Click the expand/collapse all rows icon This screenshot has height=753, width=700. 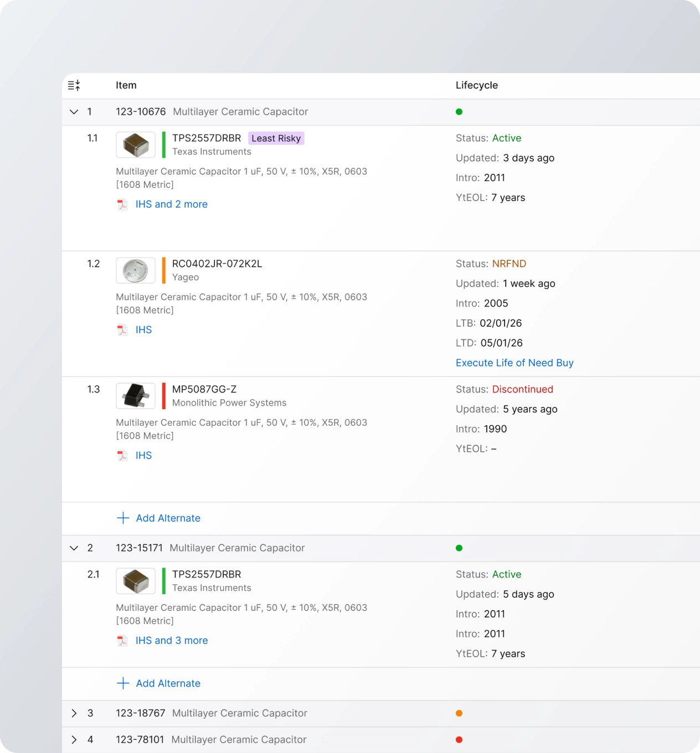[74, 85]
